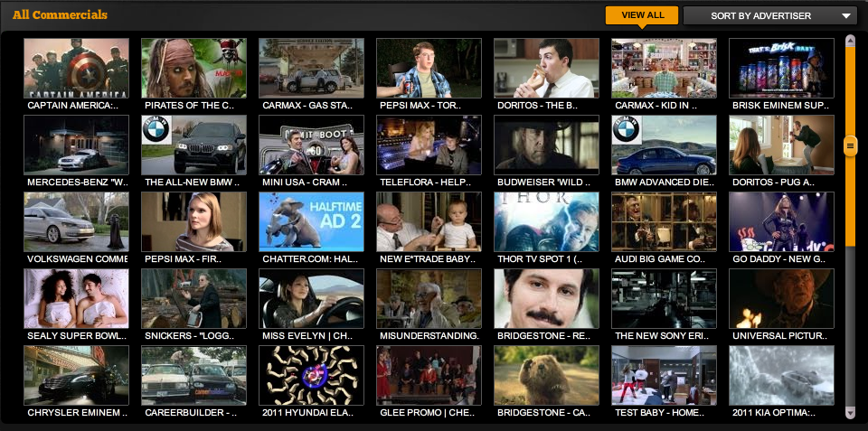
Task: Play the Bridgestone - Re.. thumbnail
Action: coord(546,299)
